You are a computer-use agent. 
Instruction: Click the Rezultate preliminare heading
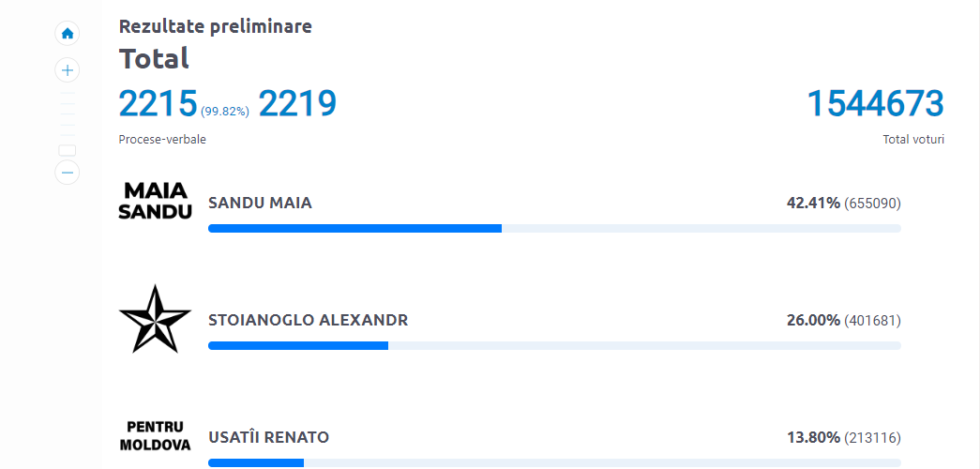point(215,26)
